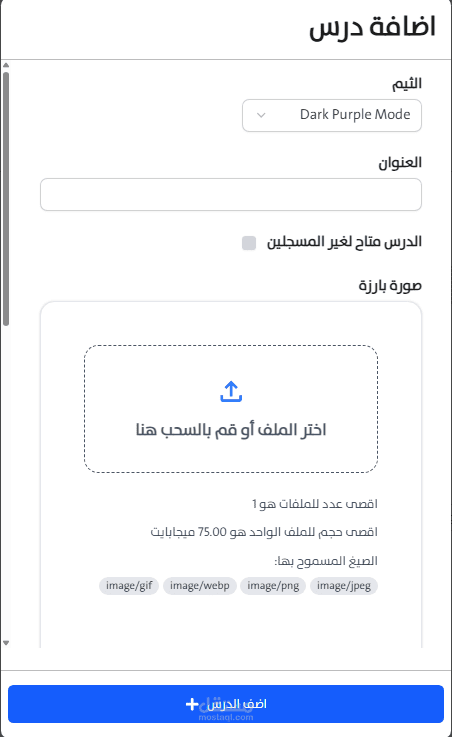Focus the العنوان title input field
This screenshot has width=452, height=737.
click(x=231, y=194)
